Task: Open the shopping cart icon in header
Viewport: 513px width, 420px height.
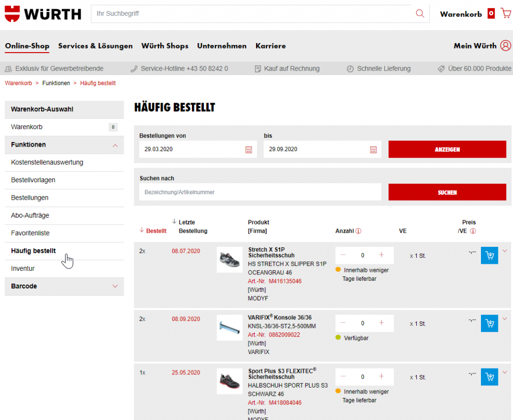Action: pyautogui.click(x=505, y=14)
